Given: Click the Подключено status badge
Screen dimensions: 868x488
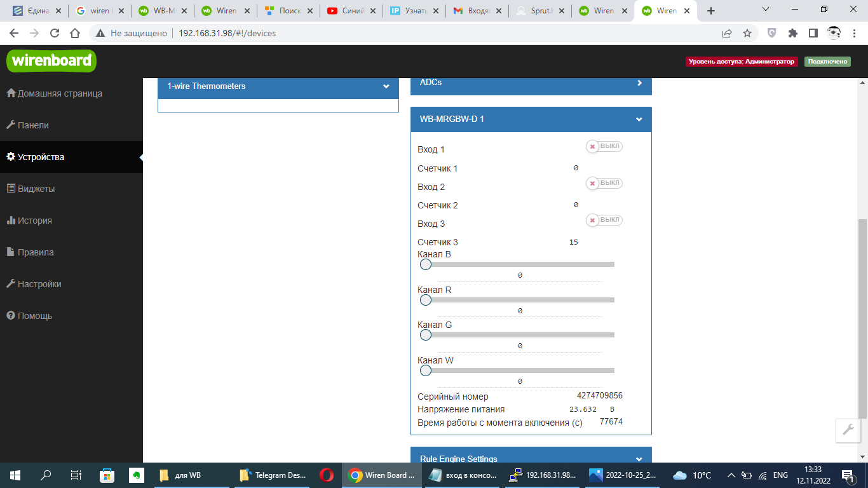Looking at the screenshot, I should [827, 62].
